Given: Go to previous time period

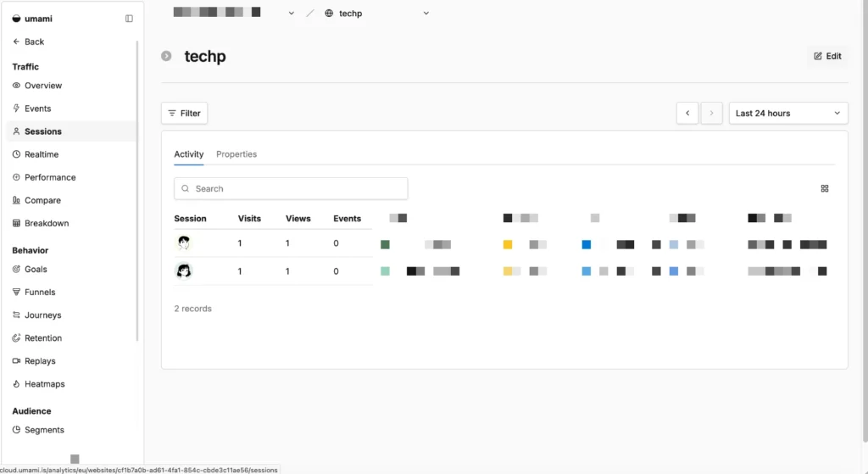Looking at the screenshot, I should 687,113.
